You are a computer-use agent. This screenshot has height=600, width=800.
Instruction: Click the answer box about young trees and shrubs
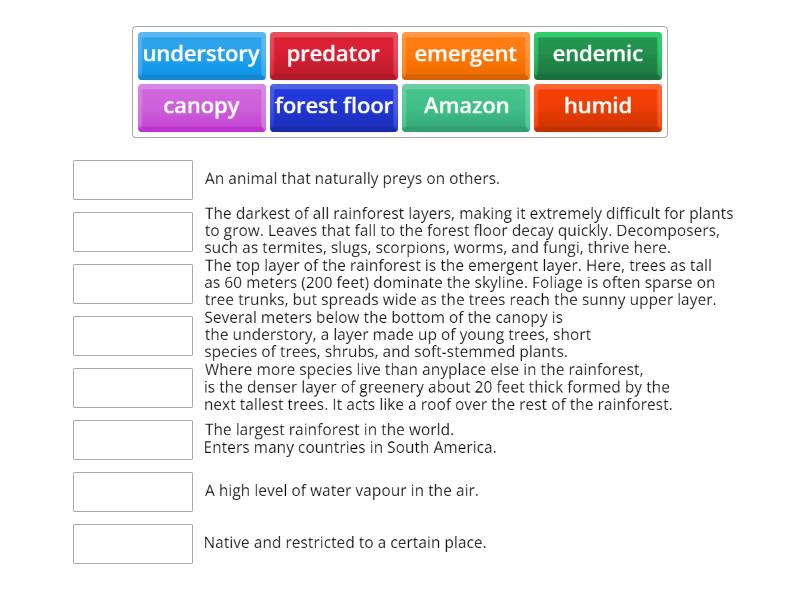pyautogui.click(x=133, y=335)
